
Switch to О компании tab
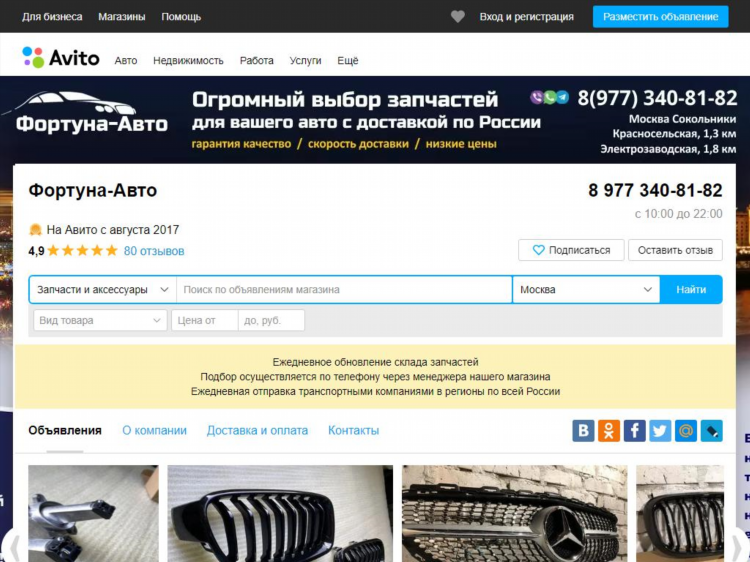[x=154, y=430]
